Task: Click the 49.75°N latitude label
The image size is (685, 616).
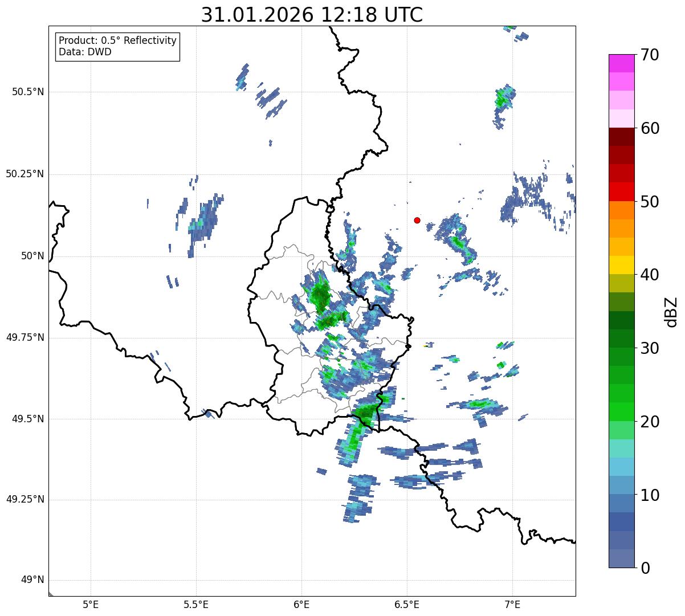Action: pos(25,337)
